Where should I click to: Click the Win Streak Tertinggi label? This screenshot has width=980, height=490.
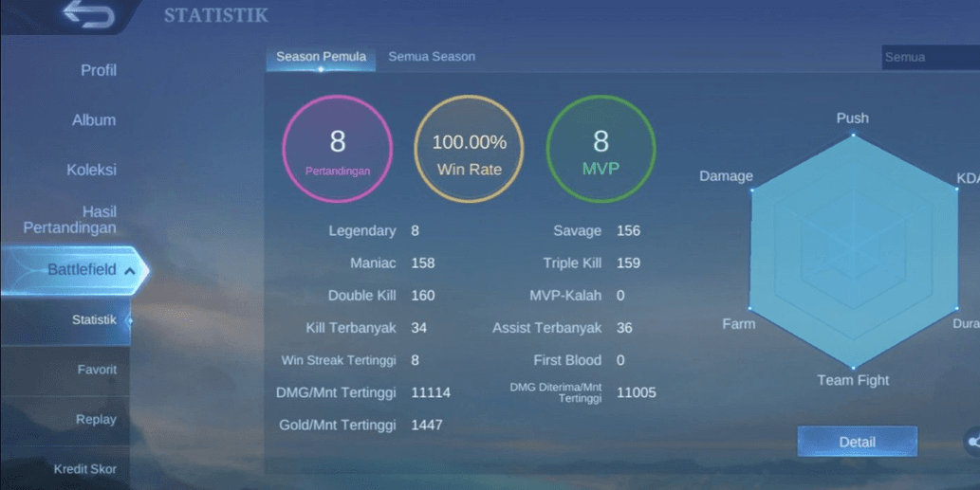click(339, 361)
